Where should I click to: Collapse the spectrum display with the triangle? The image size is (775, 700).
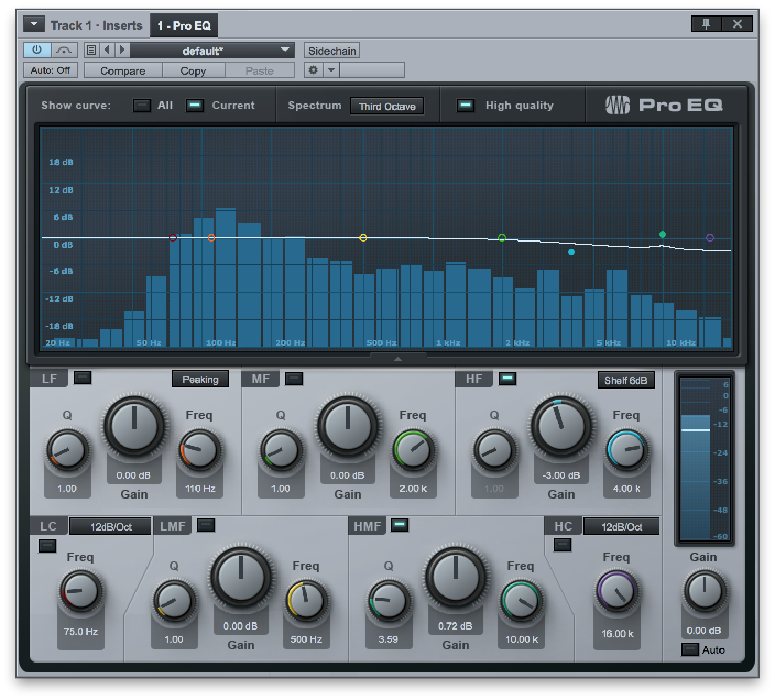[398, 359]
